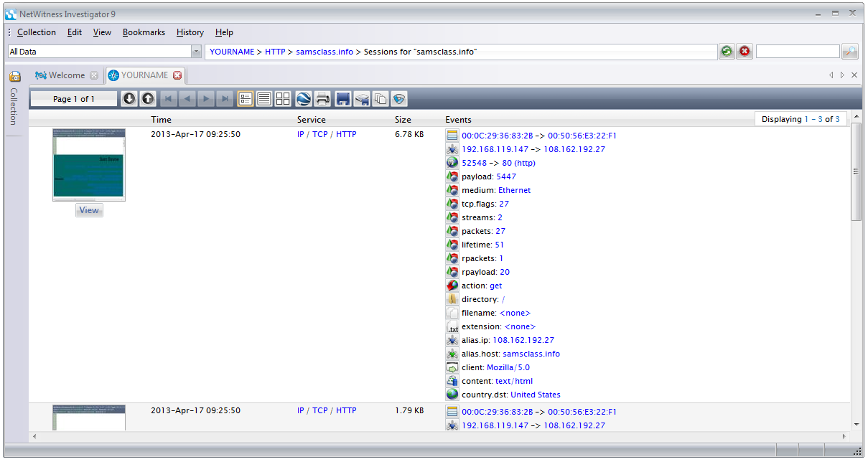Screen dimensions: 868x462
Task: Go to first page navigation button
Action: (x=168, y=99)
